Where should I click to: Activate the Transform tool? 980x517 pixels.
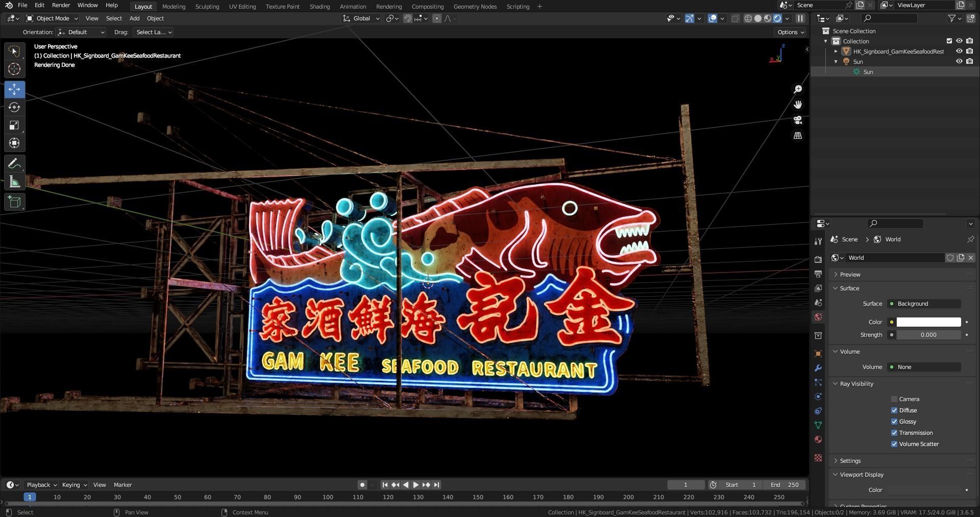click(14, 143)
